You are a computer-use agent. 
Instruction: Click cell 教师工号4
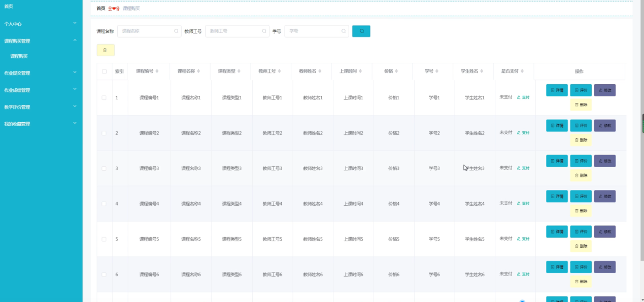click(272, 204)
